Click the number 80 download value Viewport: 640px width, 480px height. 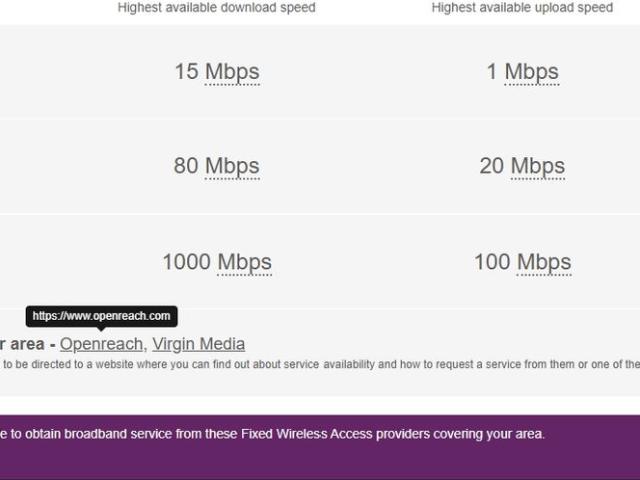coord(186,166)
